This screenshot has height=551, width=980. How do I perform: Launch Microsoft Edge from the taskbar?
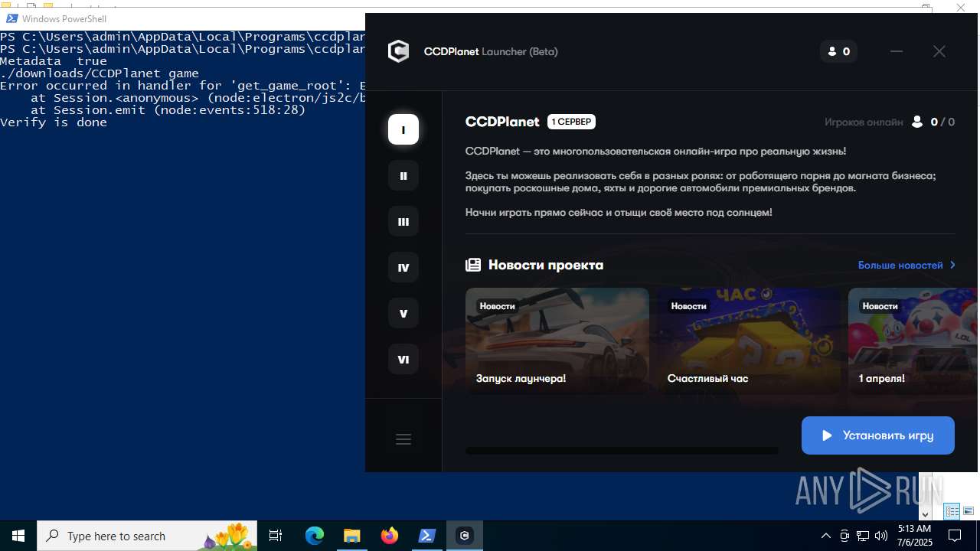(x=315, y=536)
